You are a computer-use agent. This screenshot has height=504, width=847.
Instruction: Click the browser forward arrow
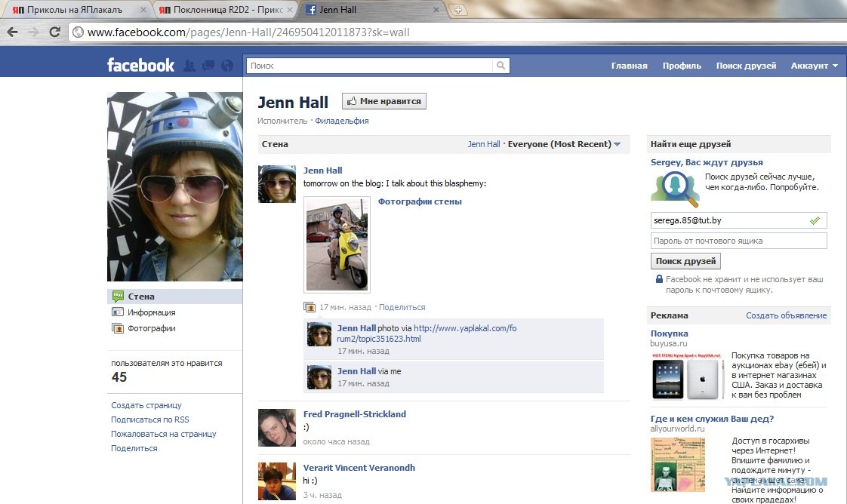(x=33, y=32)
